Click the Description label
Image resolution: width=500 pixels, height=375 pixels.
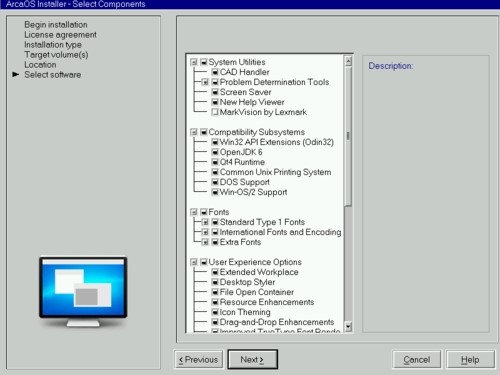[x=391, y=66]
